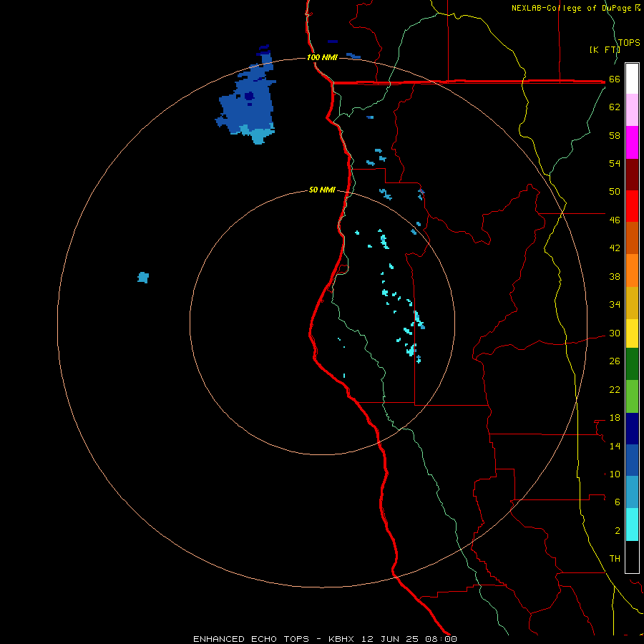The width and height of the screenshot is (644, 644).
Task: Click the '38' legend value
Action: tap(615, 276)
